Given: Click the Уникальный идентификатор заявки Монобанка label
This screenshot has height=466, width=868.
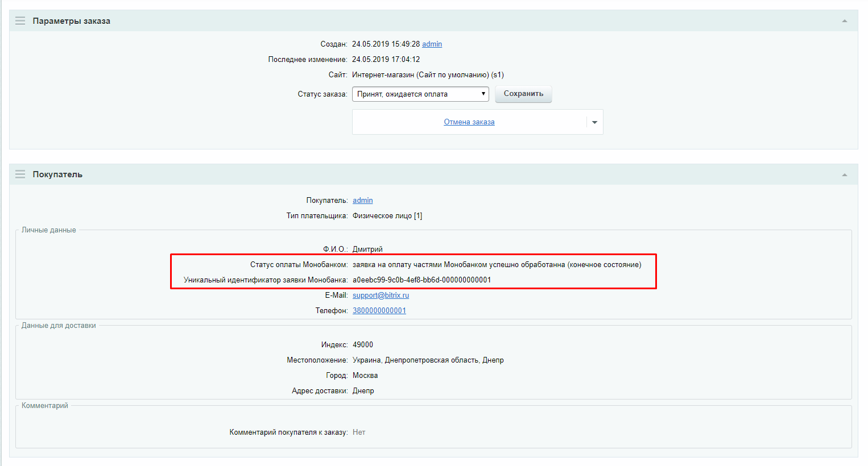Looking at the screenshot, I should click(266, 280).
